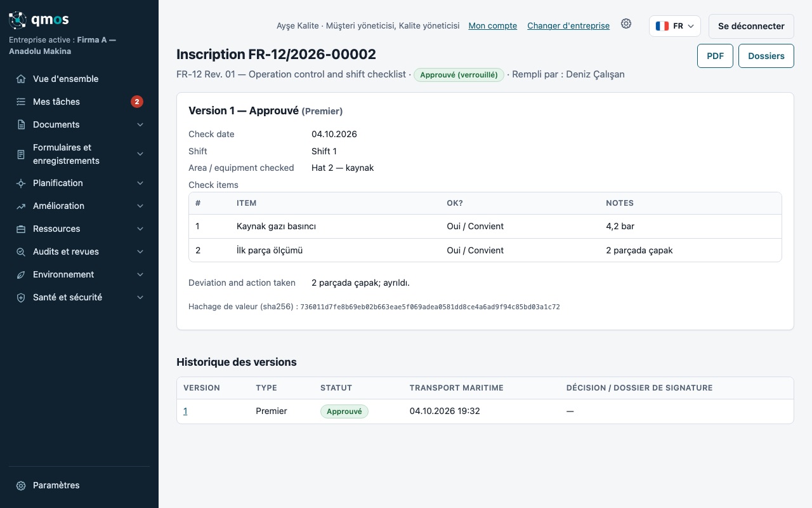Click the leaf icon beside Environnement
812x508 pixels.
pos(21,274)
